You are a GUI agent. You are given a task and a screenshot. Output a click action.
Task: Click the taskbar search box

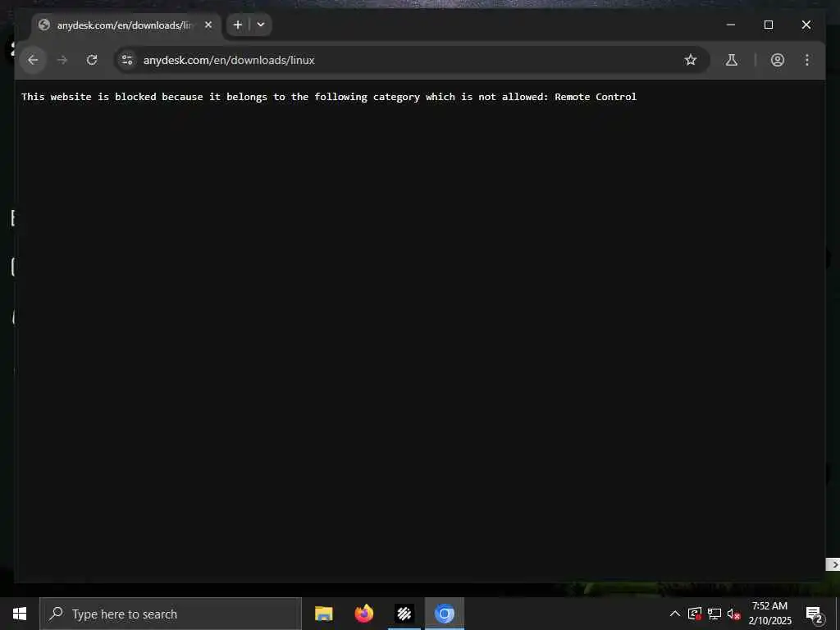pos(171,614)
